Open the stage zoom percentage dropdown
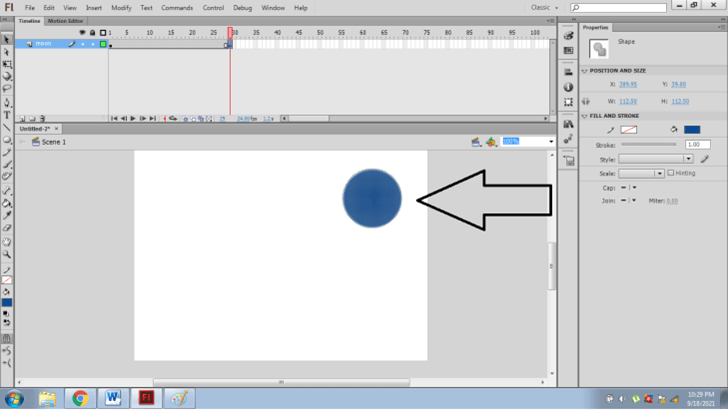This screenshot has width=728, height=410. point(551,142)
